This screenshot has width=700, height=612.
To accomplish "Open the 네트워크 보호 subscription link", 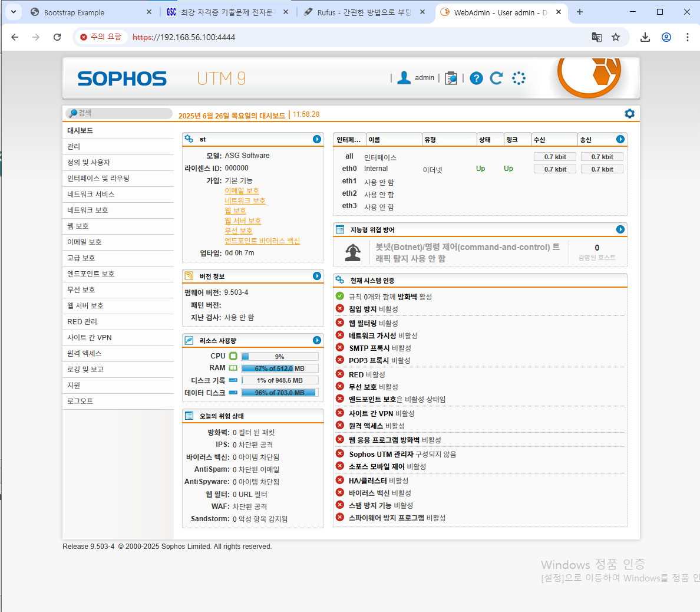I will 245,201.
